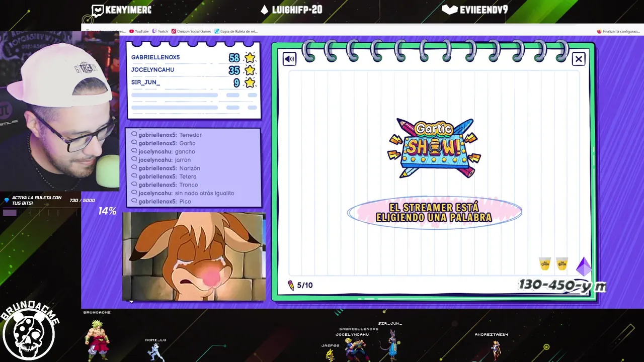Screen dimensions: 644x362
Task: Click the ANDREITAE24 character avatar
Action: point(496,350)
